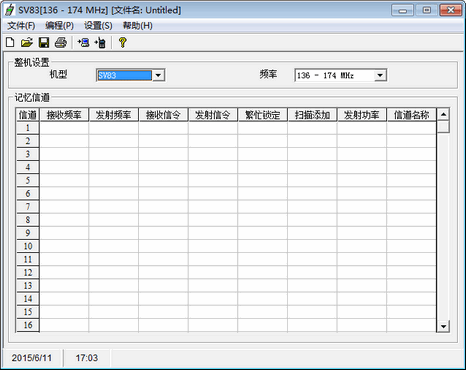Click the 发射信令 column header
Screen dimensions: 466x370
coord(213,115)
